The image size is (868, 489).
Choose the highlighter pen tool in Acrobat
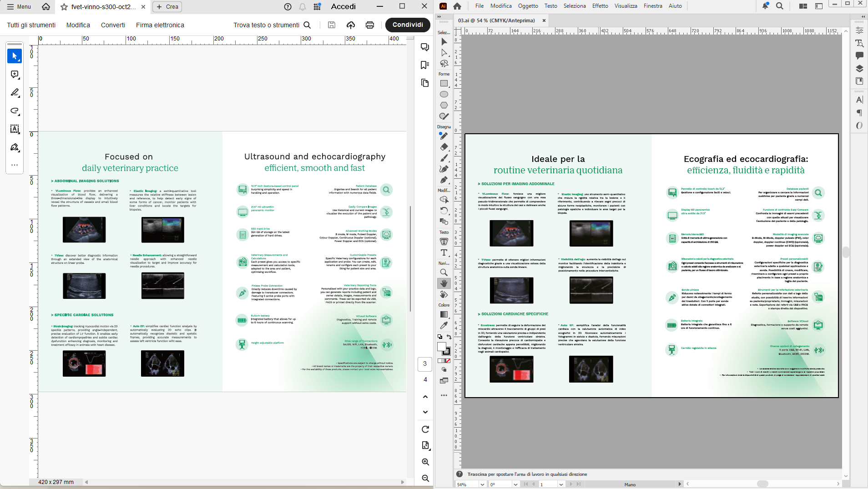point(15,93)
